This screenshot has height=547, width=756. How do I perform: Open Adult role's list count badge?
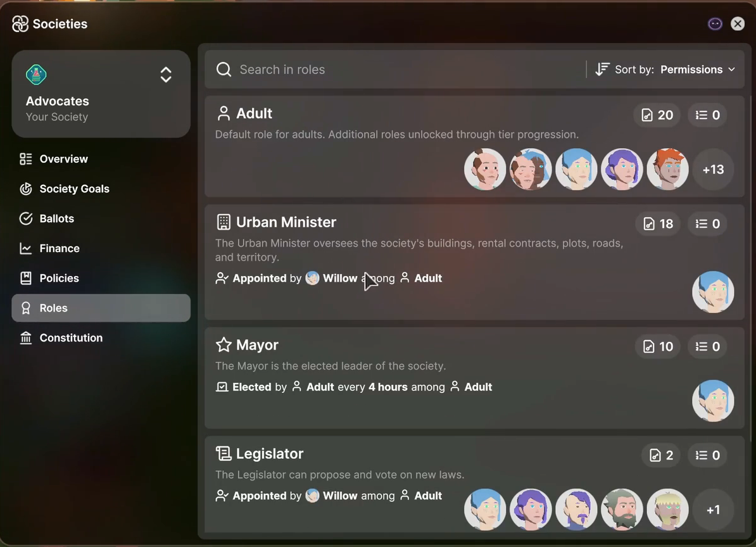[707, 115]
